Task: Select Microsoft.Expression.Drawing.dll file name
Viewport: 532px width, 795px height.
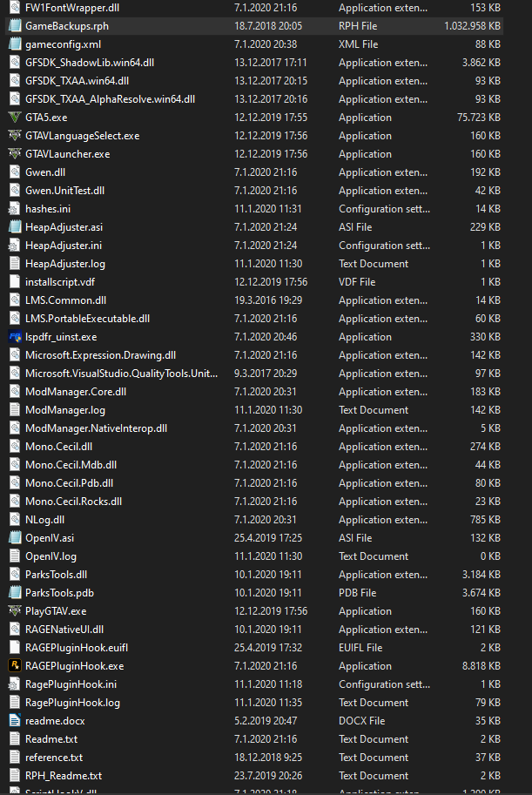Action: pyautogui.click(x=100, y=355)
